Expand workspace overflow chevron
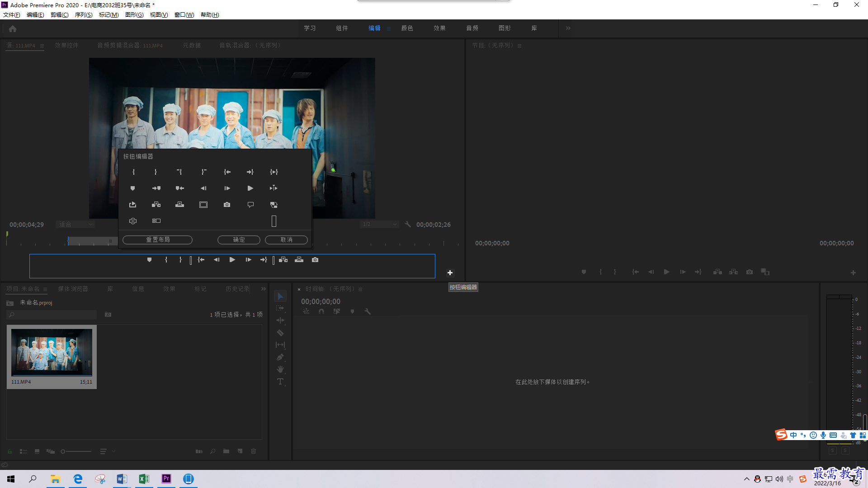The width and height of the screenshot is (868, 488). tap(568, 28)
